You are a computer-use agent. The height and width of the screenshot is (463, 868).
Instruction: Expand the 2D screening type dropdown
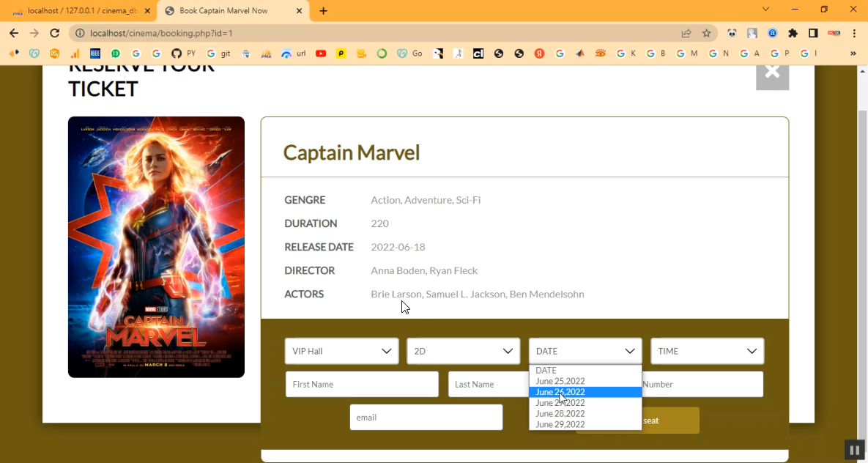point(463,351)
